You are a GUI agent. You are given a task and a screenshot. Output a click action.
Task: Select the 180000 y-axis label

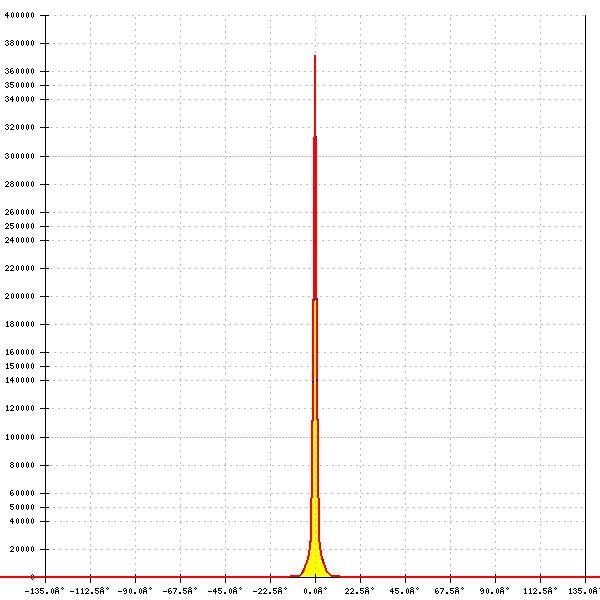(20, 324)
